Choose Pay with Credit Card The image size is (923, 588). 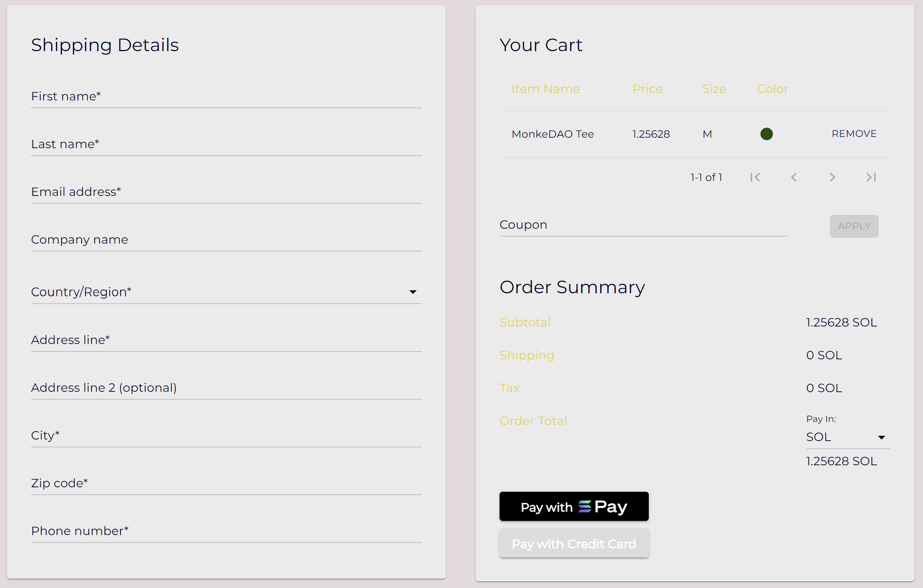574,544
